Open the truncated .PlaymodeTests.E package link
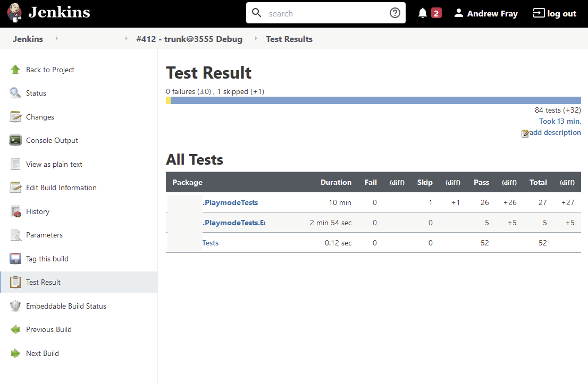The width and height of the screenshot is (588, 383). (234, 223)
